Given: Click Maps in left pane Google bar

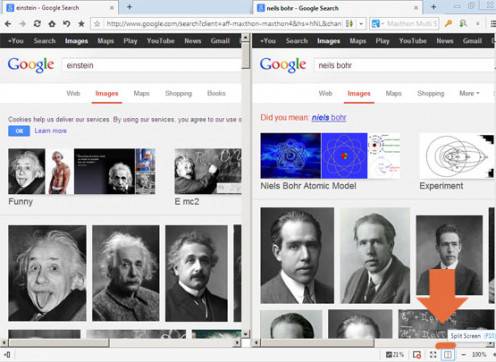Looking at the screenshot, I should point(106,41).
